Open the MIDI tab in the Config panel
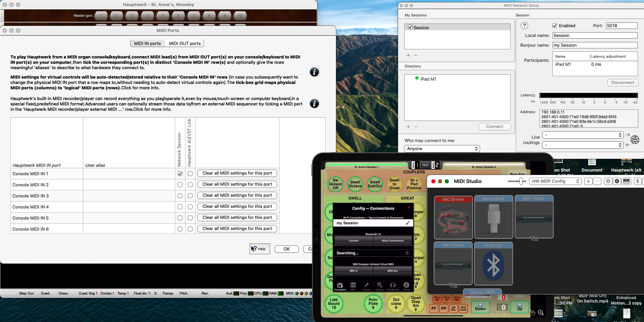 click(353, 286)
